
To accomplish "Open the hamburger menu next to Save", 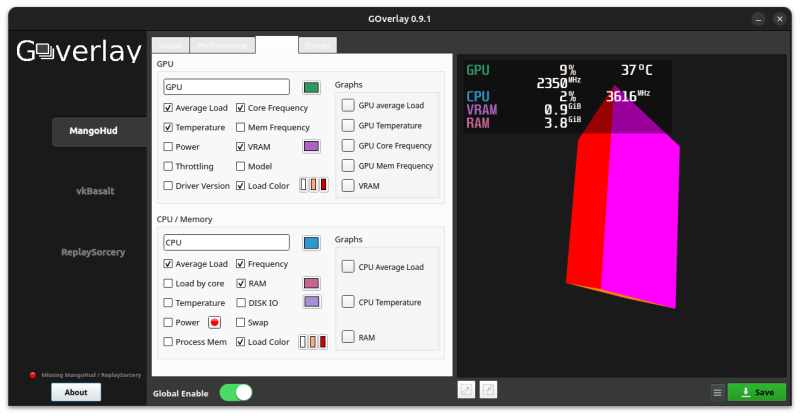I will coord(717,393).
